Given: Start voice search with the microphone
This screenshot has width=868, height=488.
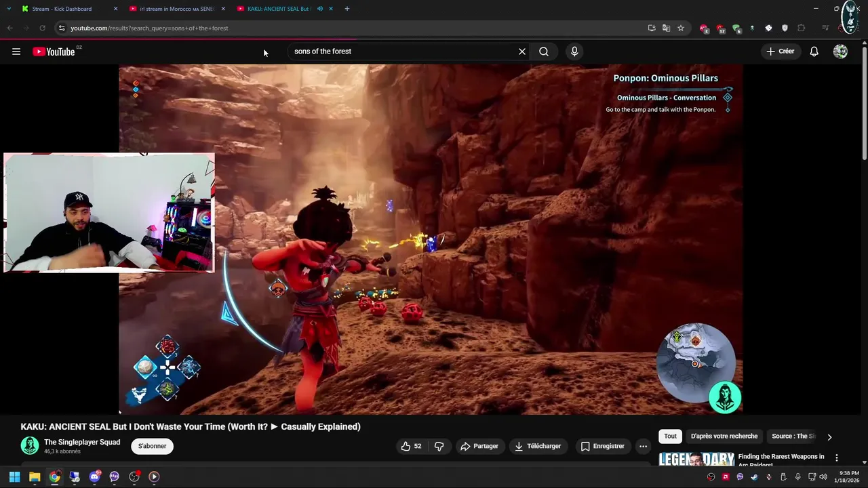Looking at the screenshot, I should [x=574, y=52].
